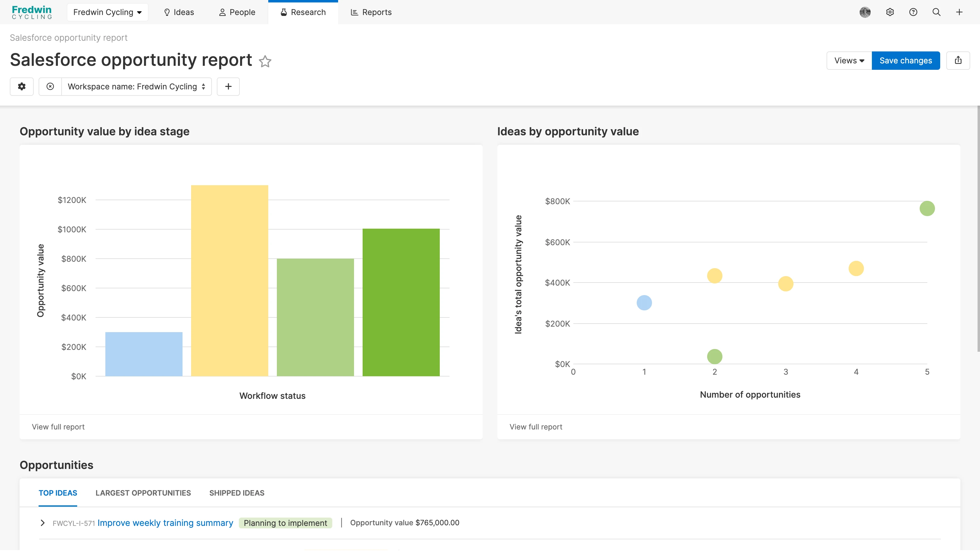Viewport: 980px width, 551px height.
Task: Open search with the magnifying glass icon
Action: (x=936, y=12)
